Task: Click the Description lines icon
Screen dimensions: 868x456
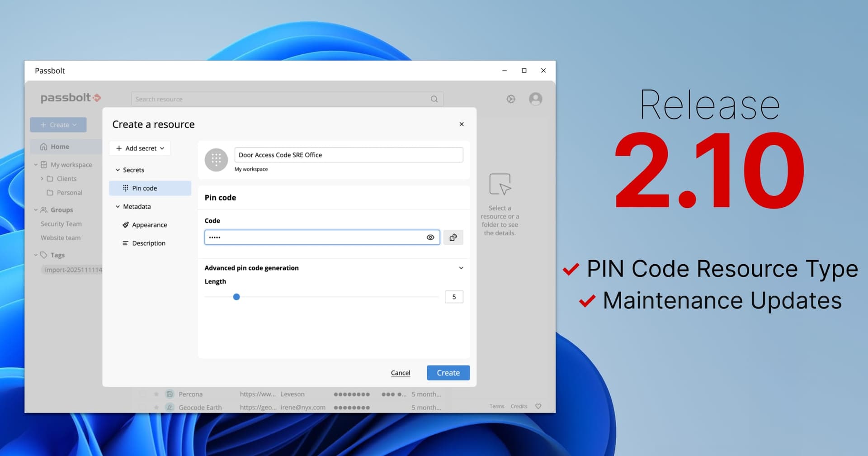Action: coord(126,243)
